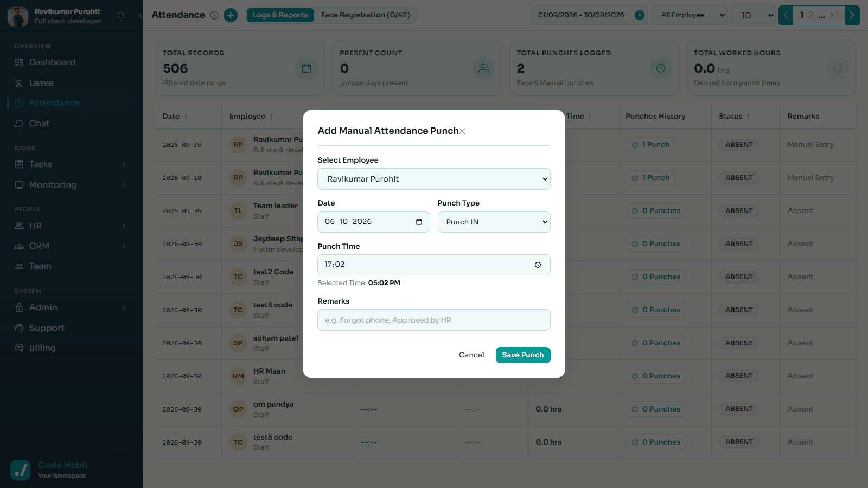
Task: Open 0 Punches history for om pandya
Action: (x=656, y=409)
